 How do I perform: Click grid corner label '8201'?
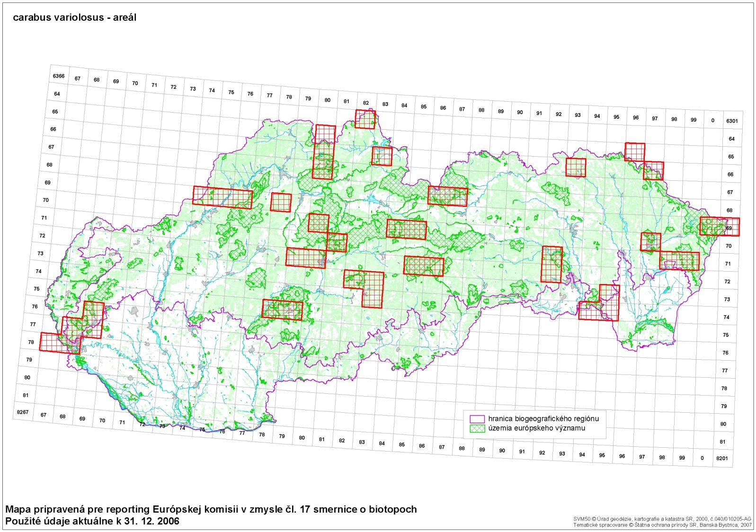(x=722, y=458)
